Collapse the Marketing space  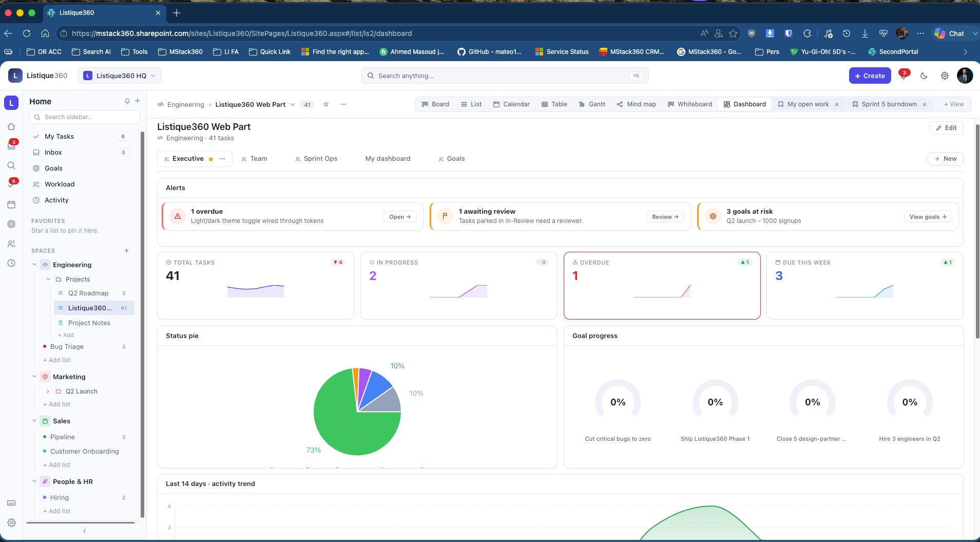pyautogui.click(x=34, y=377)
